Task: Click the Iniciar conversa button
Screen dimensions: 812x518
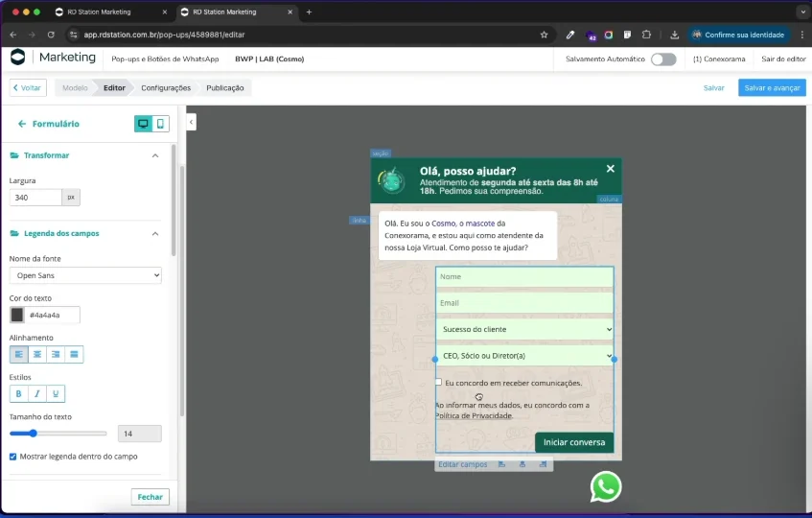Action: point(574,442)
